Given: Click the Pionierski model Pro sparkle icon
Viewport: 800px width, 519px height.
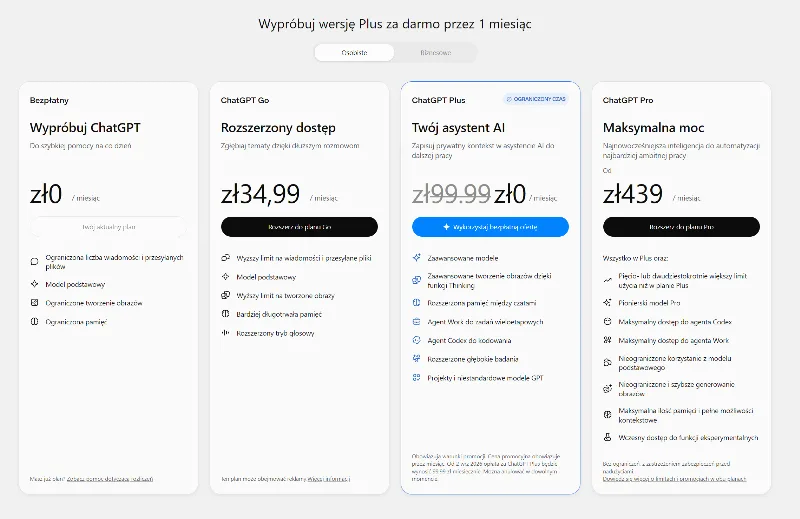Looking at the screenshot, I should [x=607, y=303].
